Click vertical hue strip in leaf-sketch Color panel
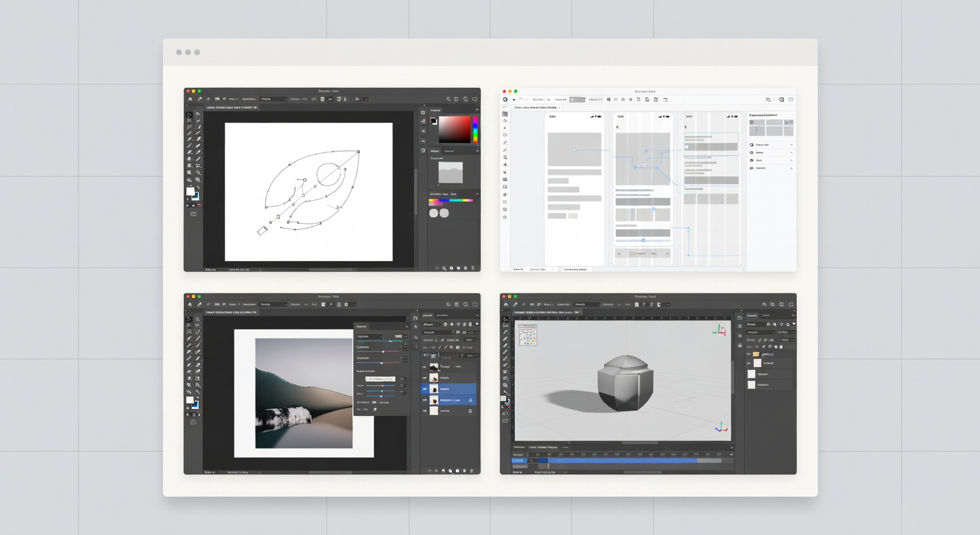The width and height of the screenshot is (980, 535). 475,130
